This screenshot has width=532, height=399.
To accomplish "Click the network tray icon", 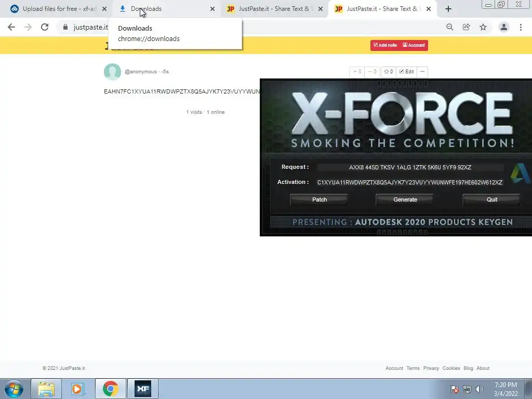I will (467, 389).
